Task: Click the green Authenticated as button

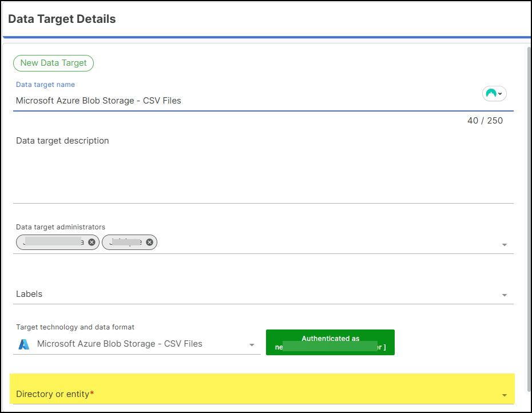Action: (x=330, y=343)
